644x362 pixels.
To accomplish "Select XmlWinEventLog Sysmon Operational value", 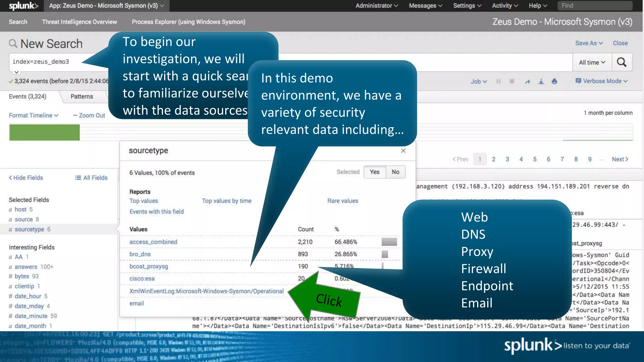I will pos(206,291).
